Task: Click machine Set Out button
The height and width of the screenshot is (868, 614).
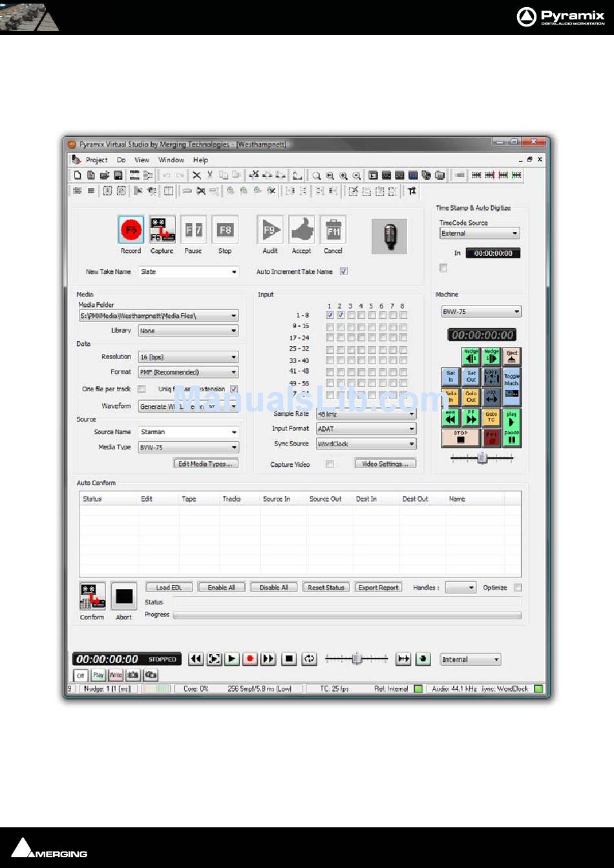Action: click(x=471, y=377)
